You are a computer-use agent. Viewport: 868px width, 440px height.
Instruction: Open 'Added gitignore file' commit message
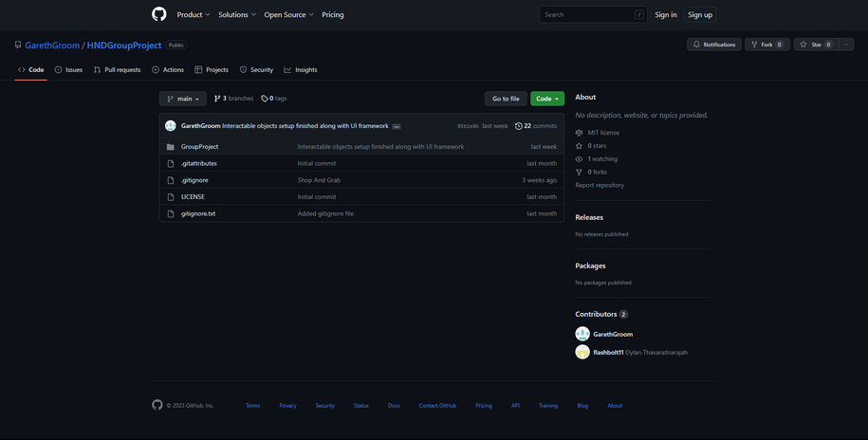(x=325, y=213)
